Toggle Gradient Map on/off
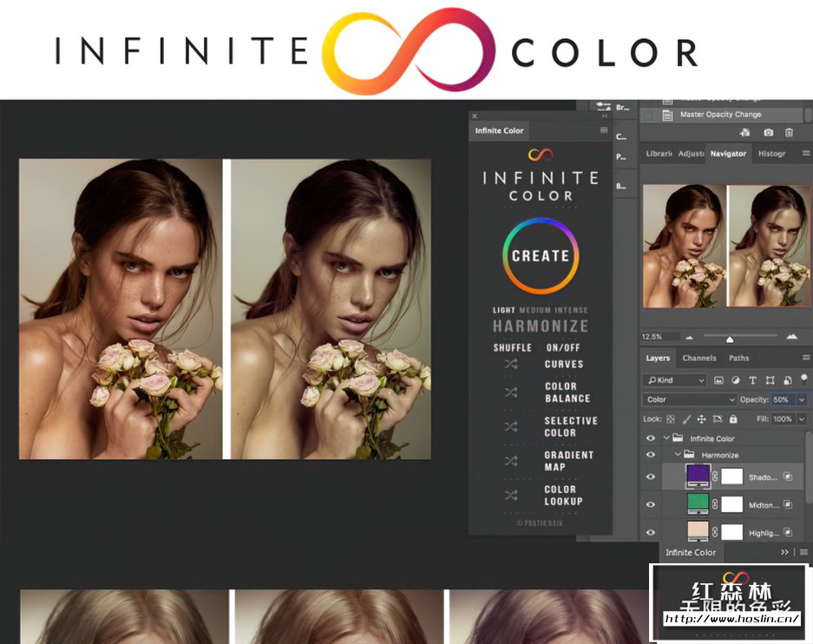 (569, 461)
